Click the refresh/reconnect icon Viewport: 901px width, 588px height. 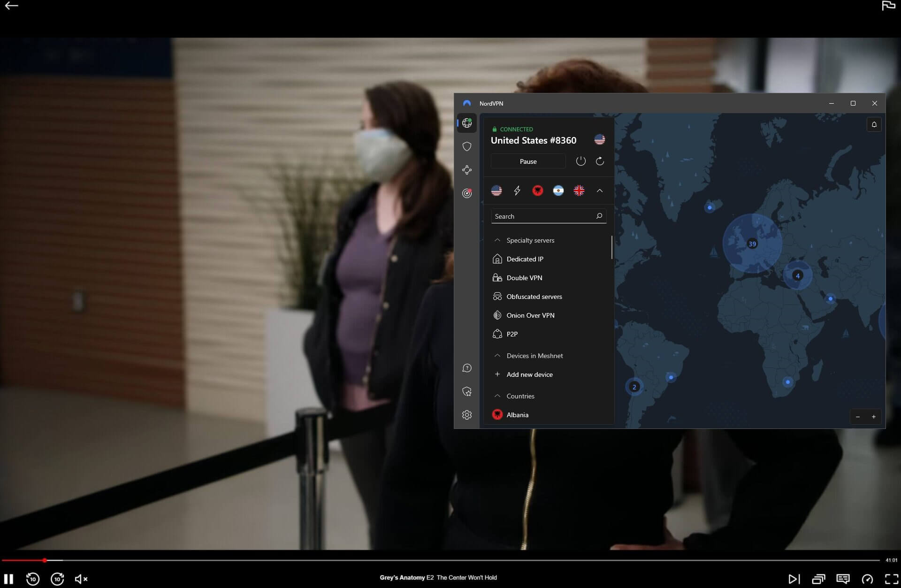tap(599, 161)
